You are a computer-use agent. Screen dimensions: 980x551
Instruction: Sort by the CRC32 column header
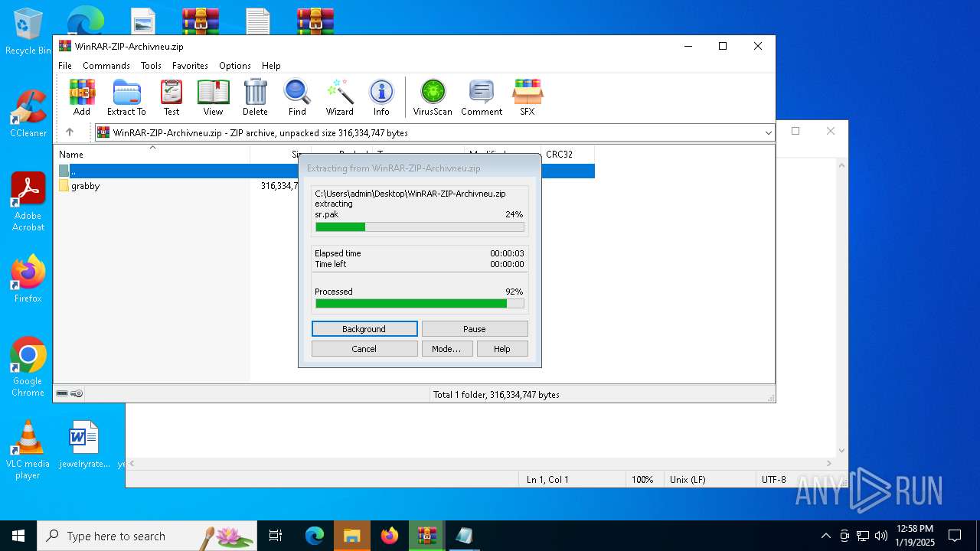tap(567, 155)
